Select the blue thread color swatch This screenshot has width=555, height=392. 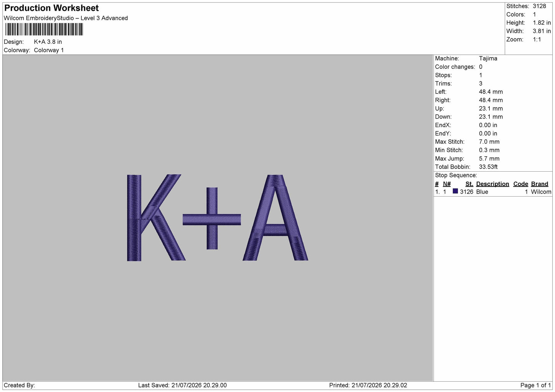[x=455, y=191]
